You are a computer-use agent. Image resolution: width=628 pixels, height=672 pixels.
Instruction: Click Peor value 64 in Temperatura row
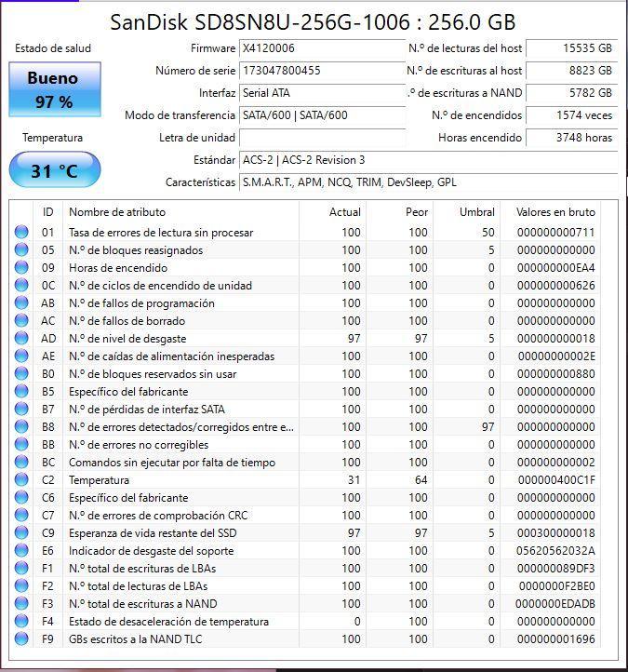coord(421,479)
